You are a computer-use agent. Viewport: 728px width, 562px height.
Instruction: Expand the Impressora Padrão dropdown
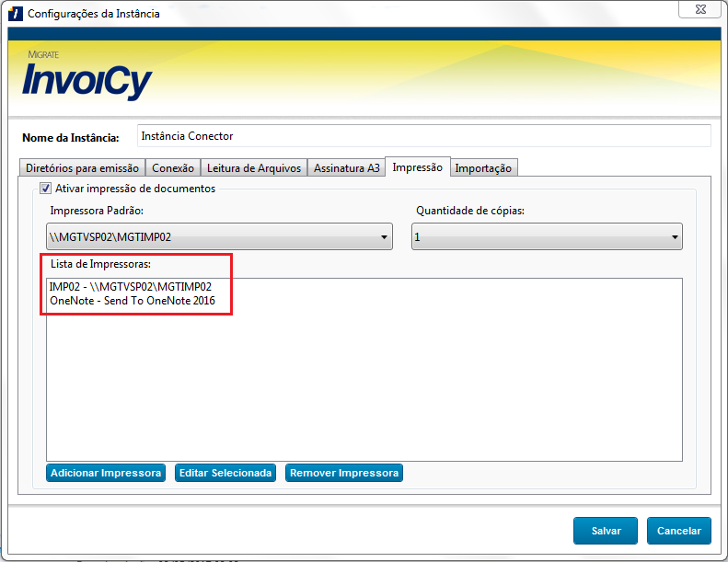point(221,237)
